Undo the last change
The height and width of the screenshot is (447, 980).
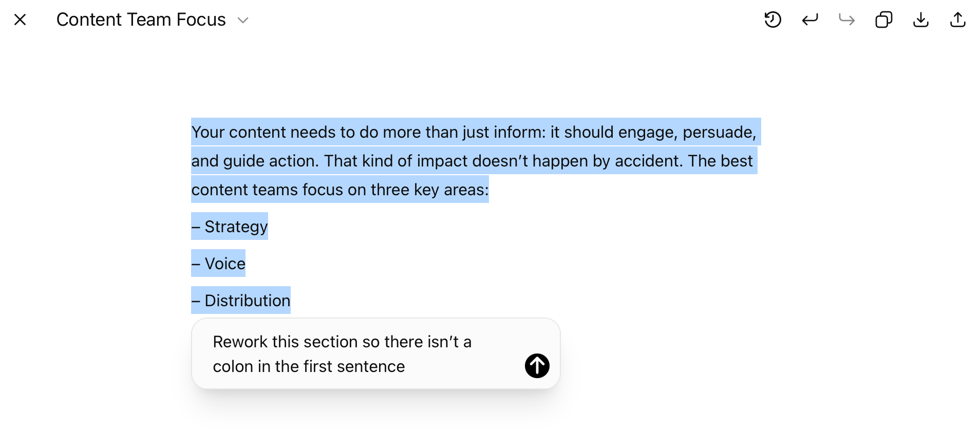810,20
